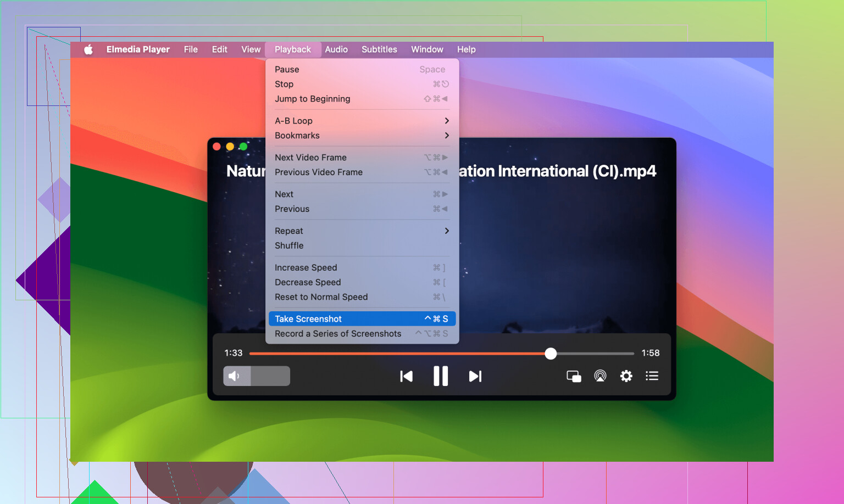Select Increase Speed
The height and width of the screenshot is (504, 844).
pyautogui.click(x=362, y=268)
